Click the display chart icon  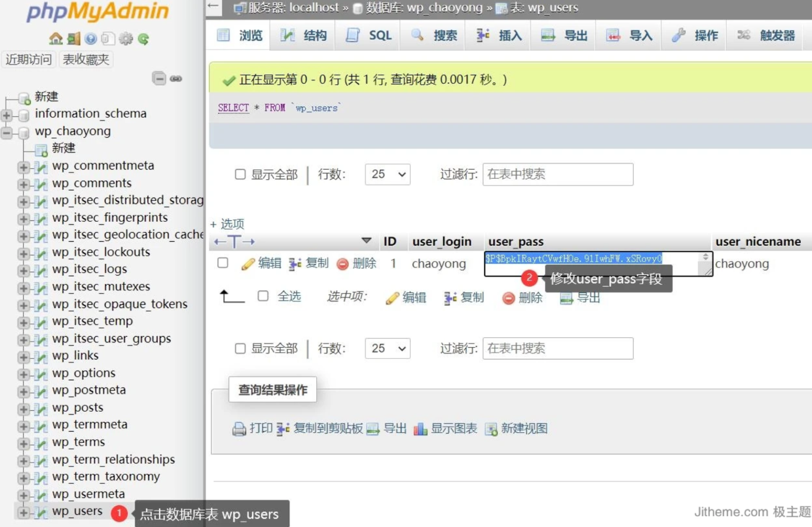(420, 429)
